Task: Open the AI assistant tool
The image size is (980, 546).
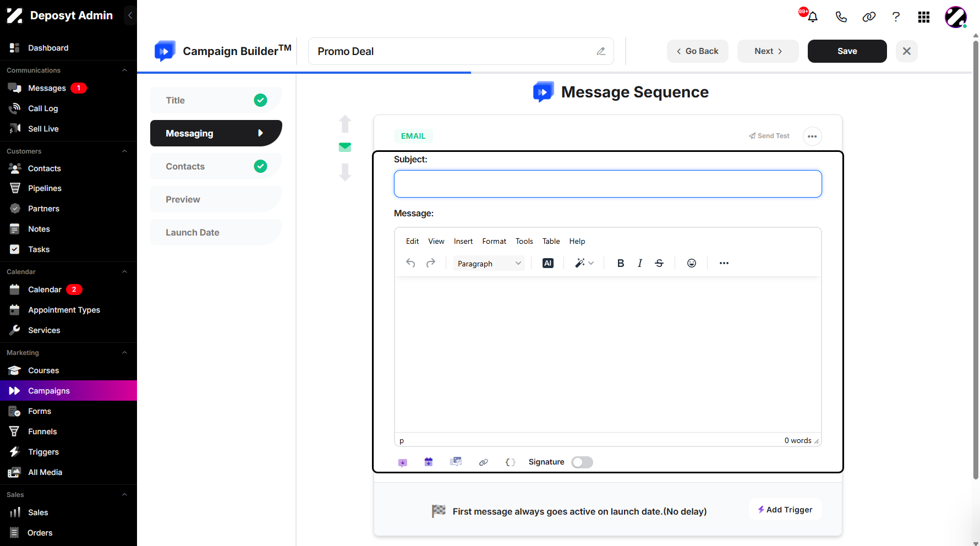Action: click(x=548, y=263)
